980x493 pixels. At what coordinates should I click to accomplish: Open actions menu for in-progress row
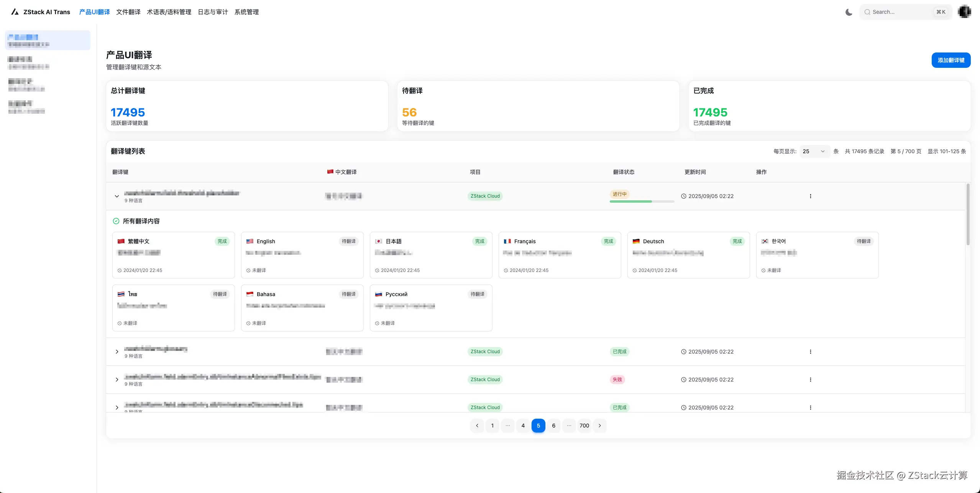810,196
